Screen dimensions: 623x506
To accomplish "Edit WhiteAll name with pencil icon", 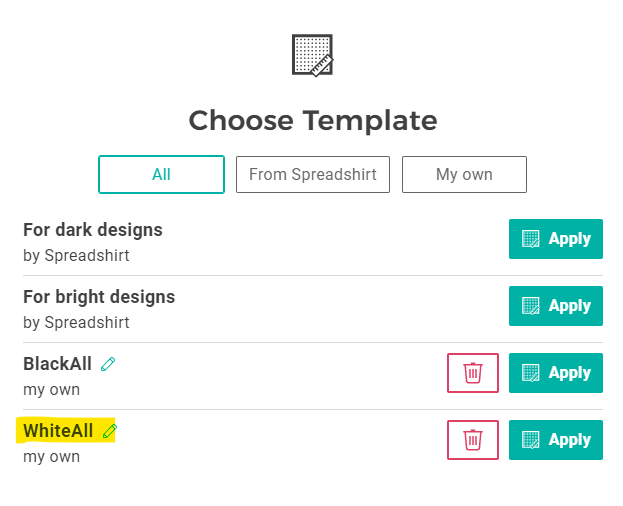I will tap(110, 431).
